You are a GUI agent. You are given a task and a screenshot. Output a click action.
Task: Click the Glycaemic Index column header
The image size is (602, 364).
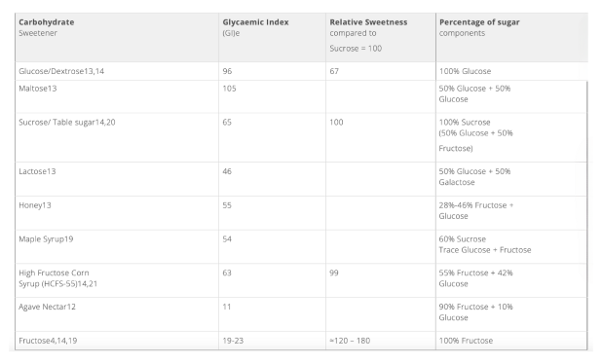click(272, 38)
